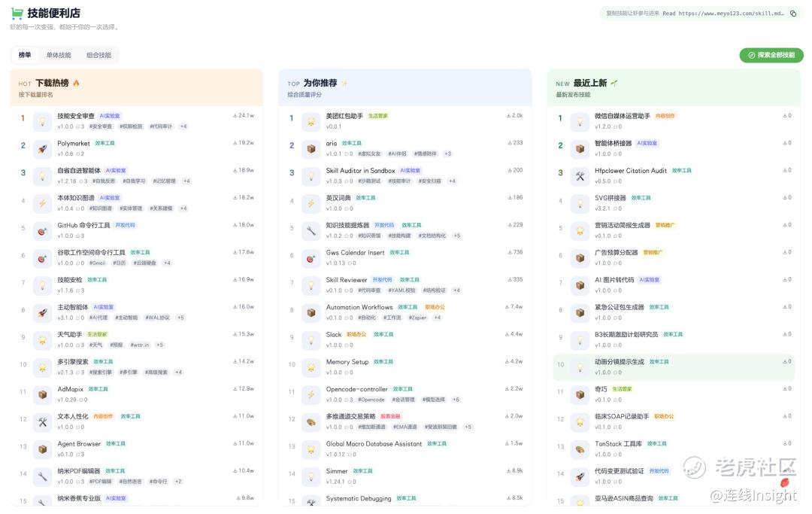Select the 榜单 tab
The image size is (812, 514).
tap(25, 55)
